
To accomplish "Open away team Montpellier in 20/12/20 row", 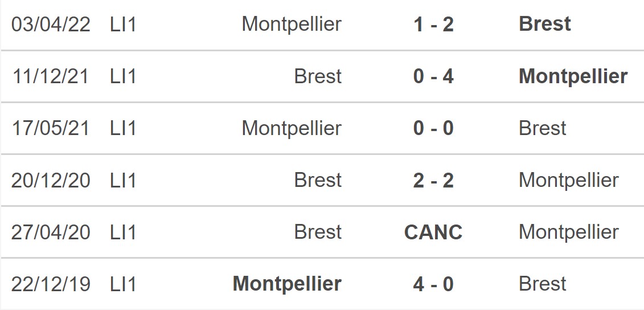I will [568, 180].
